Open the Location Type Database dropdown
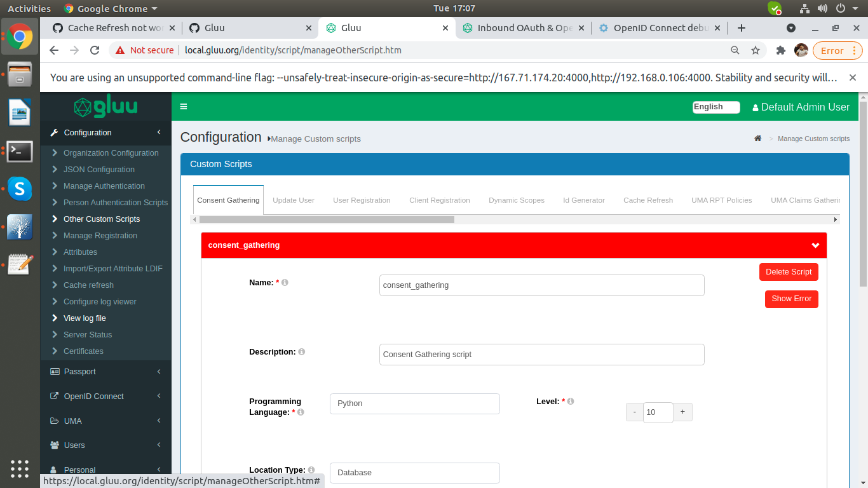The height and width of the screenshot is (488, 868). coord(415,473)
